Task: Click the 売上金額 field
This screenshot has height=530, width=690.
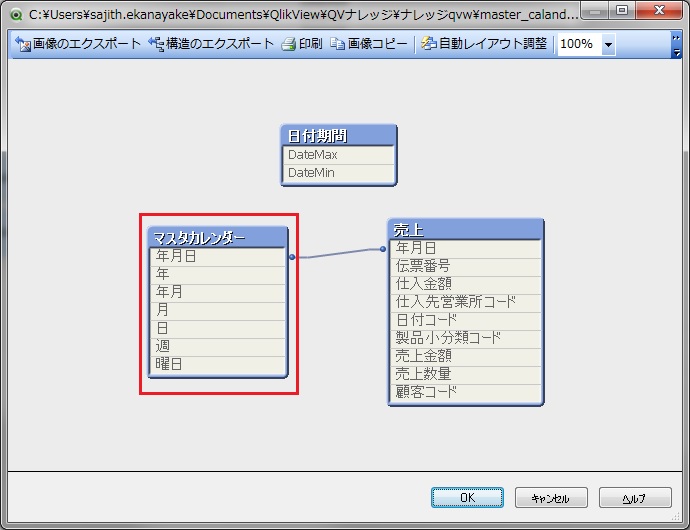Action: pos(466,357)
